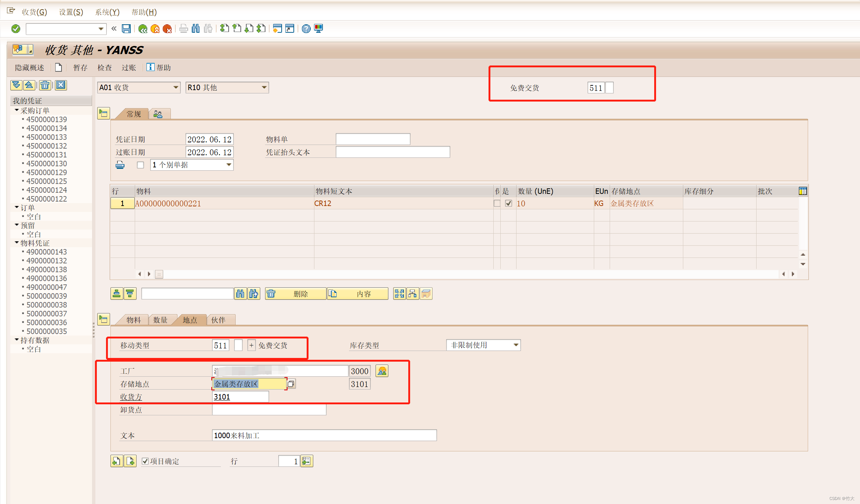Click the Help question mark icon
This screenshot has width=860, height=504.
pyautogui.click(x=306, y=29)
